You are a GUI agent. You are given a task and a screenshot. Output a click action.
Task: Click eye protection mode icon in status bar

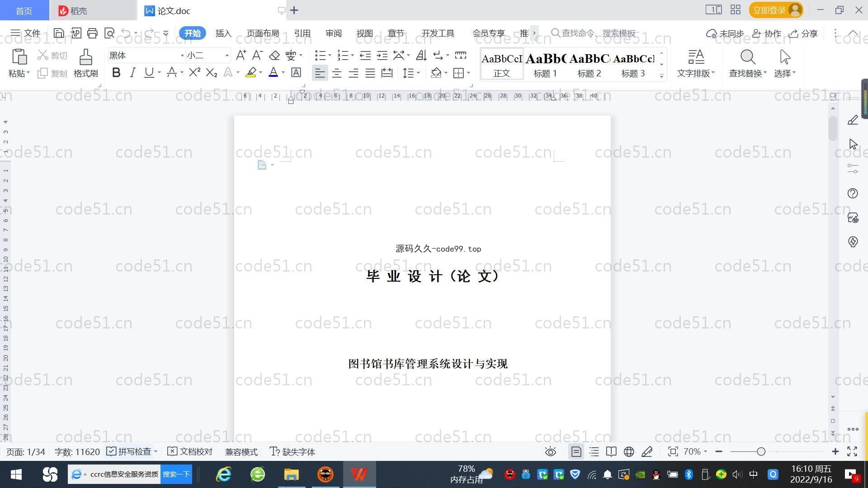point(550,452)
